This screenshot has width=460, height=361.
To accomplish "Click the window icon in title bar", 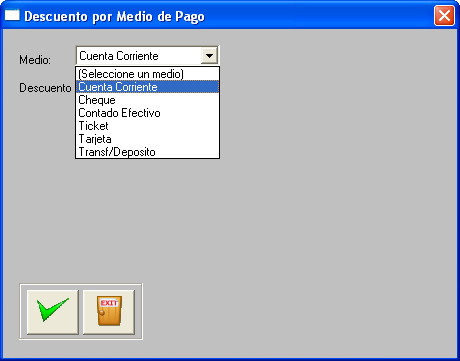I will coord(12,15).
